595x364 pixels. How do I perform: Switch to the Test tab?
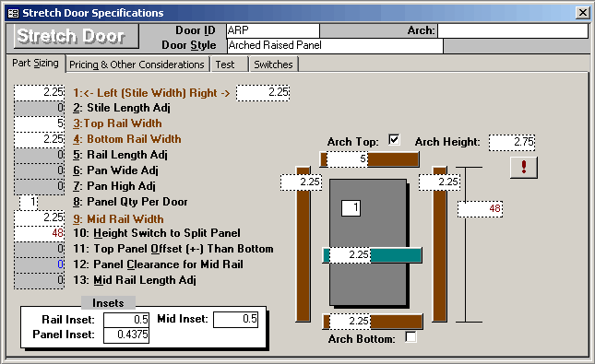(229, 65)
